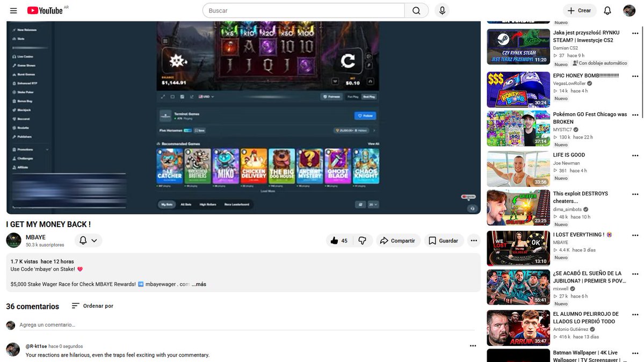Open options for EL ALUMNO PELIRROJO video
This screenshot has height=362, width=644.
[635, 315]
